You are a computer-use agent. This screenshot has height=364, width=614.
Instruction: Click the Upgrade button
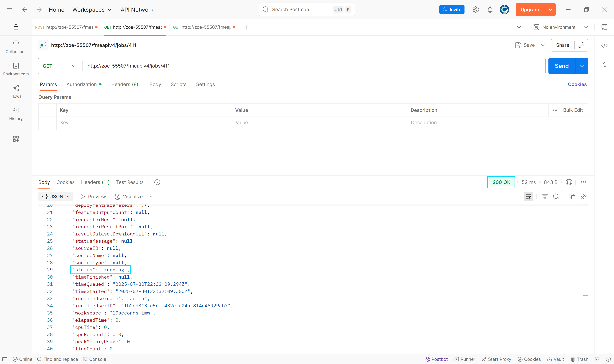tap(531, 9)
